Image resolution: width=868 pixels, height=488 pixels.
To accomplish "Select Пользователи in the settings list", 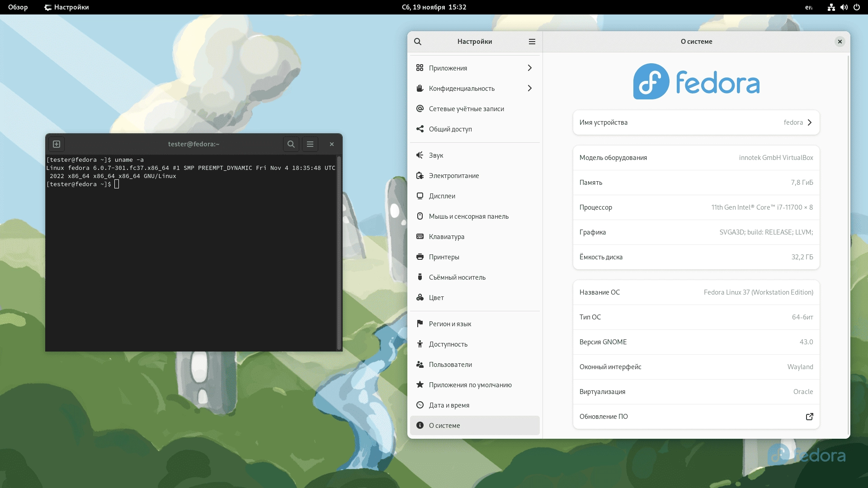I will point(475,364).
